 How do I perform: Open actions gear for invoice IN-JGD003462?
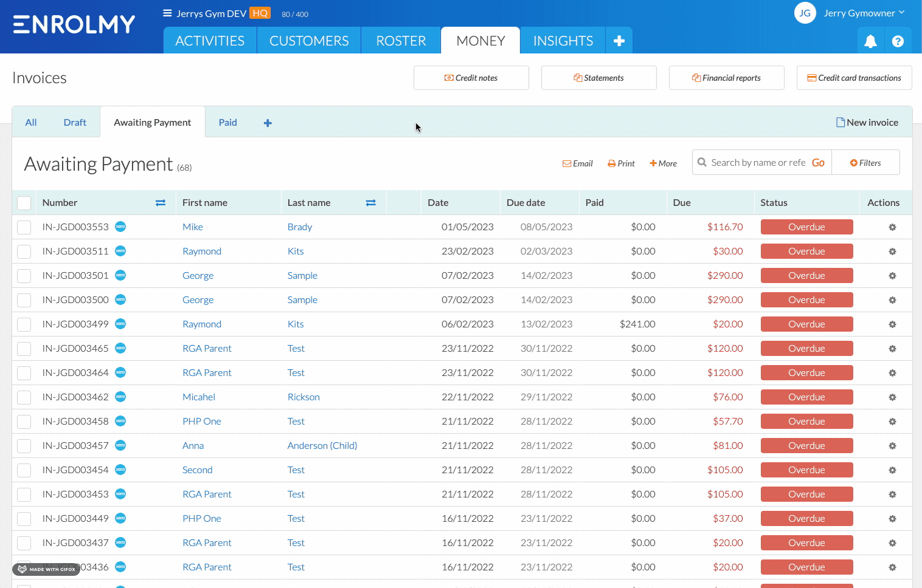tap(892, 397)
